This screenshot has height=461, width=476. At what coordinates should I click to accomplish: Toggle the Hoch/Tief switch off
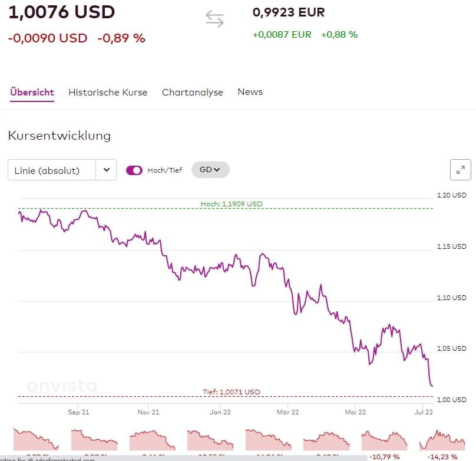click(x=134, y=170)
